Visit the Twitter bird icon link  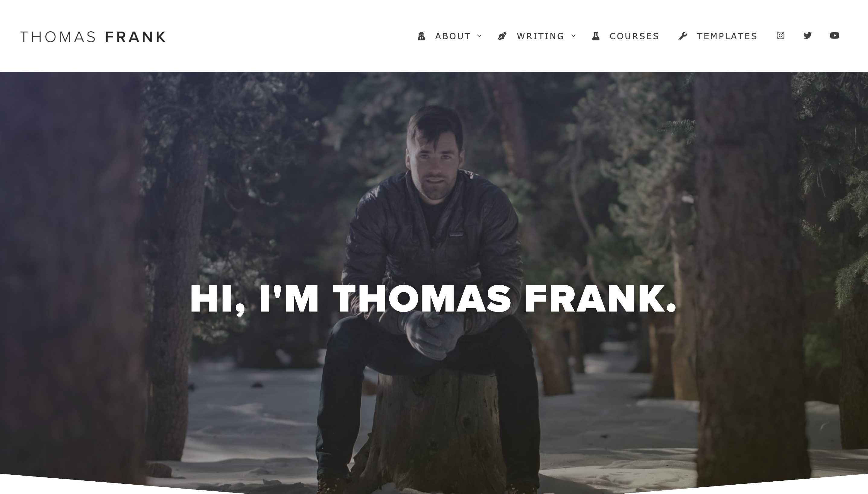tap(808, 36)
